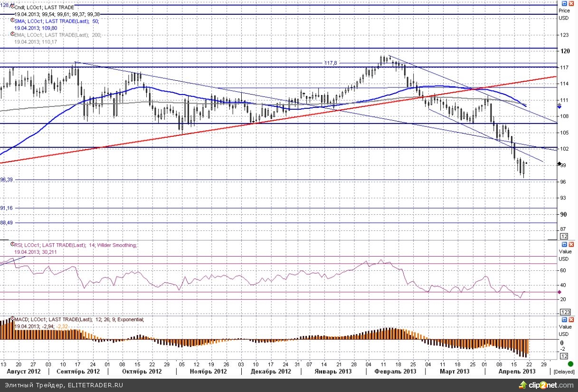Click the clock icon beside SMA 50 label
The image size is (578, 392).
12,21
